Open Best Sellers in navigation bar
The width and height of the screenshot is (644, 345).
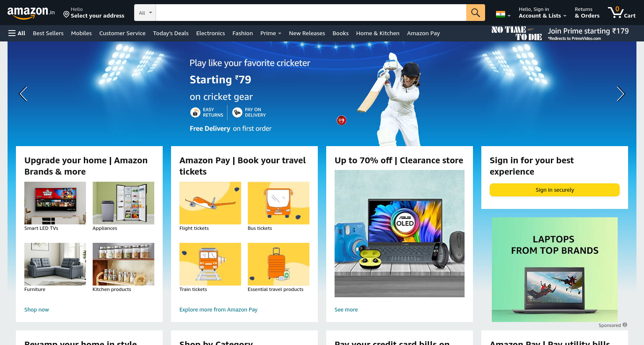pyautogui.click(x=48, y=33)
